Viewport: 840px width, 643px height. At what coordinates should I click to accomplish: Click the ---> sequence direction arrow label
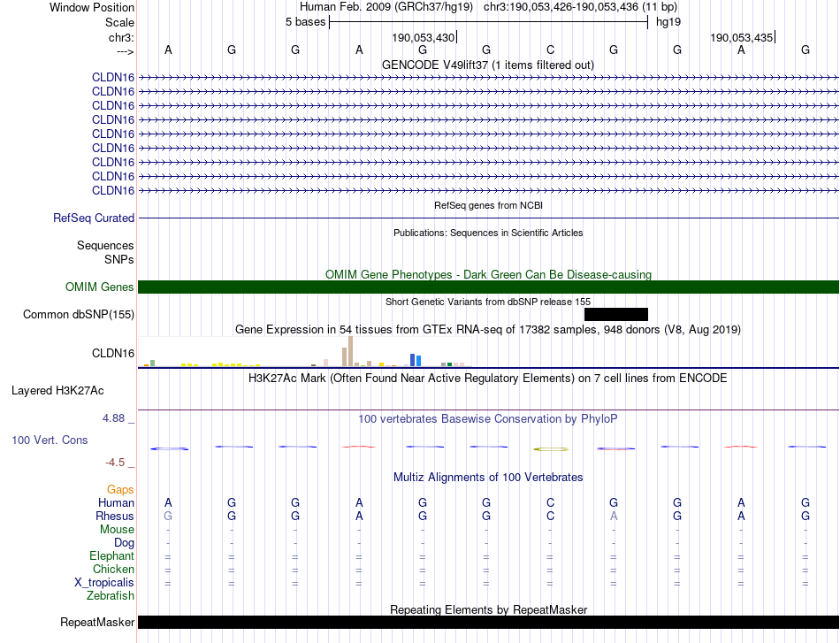125,51
